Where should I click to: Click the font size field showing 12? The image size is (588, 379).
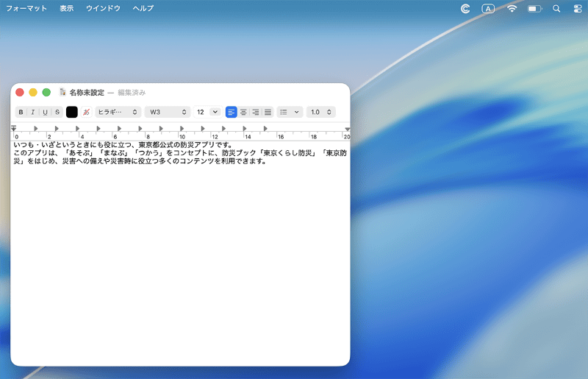pos(201,112)
